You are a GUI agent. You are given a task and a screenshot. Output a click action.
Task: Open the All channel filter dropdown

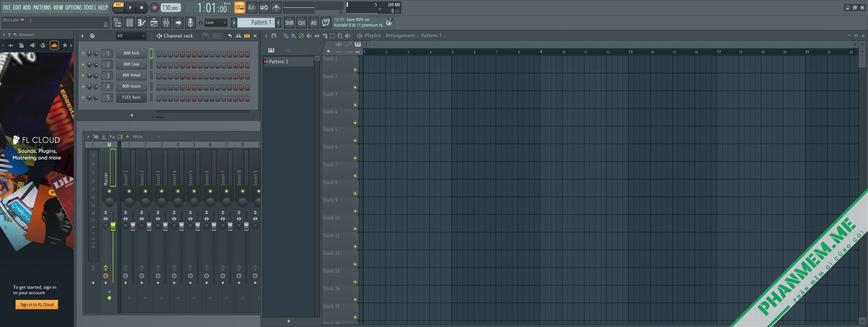pos(131,36)
